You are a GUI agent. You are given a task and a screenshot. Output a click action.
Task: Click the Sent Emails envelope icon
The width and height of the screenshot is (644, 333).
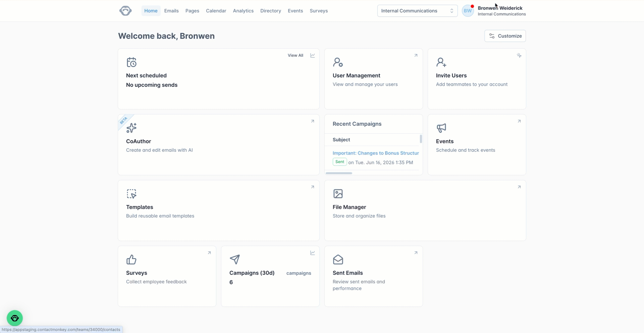[x=338, y=259]
